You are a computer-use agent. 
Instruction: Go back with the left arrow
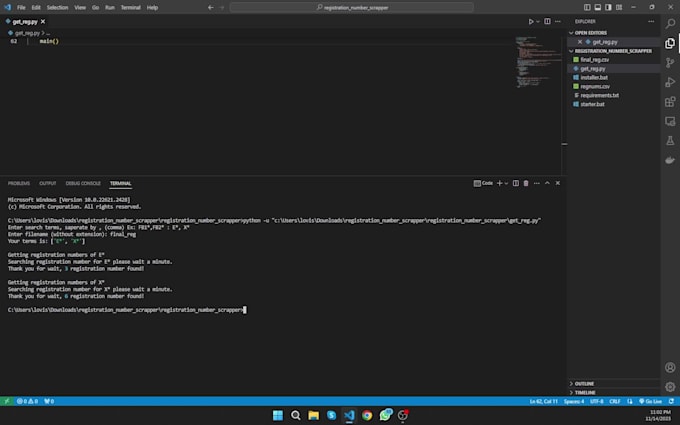coord(211,7)
